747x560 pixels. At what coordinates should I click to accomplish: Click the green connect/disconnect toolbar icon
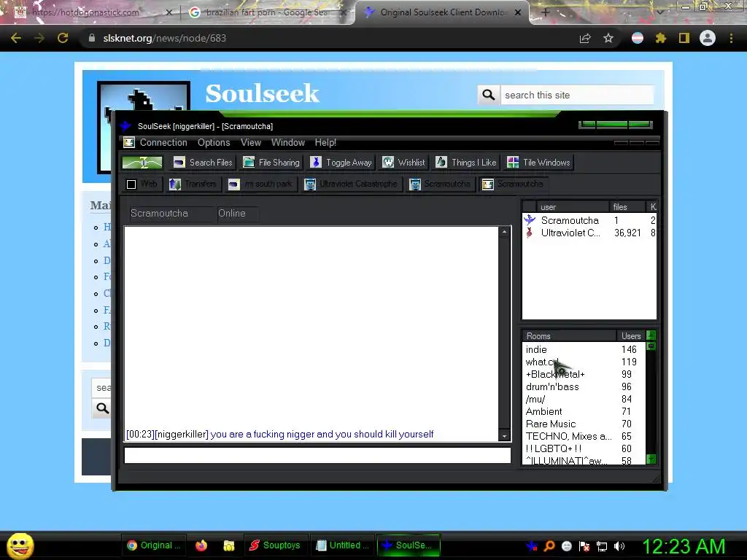pyautogui.click(x=142, y=163)
